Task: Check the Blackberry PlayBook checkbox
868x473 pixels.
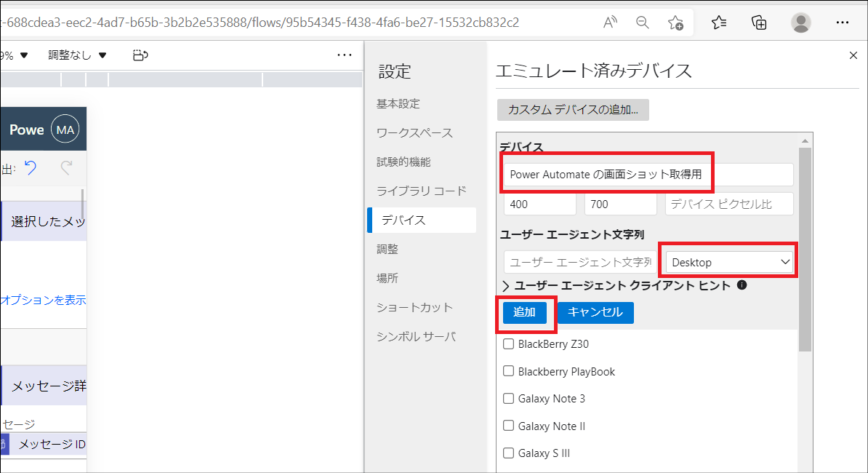Action: [x=508, y=371]
